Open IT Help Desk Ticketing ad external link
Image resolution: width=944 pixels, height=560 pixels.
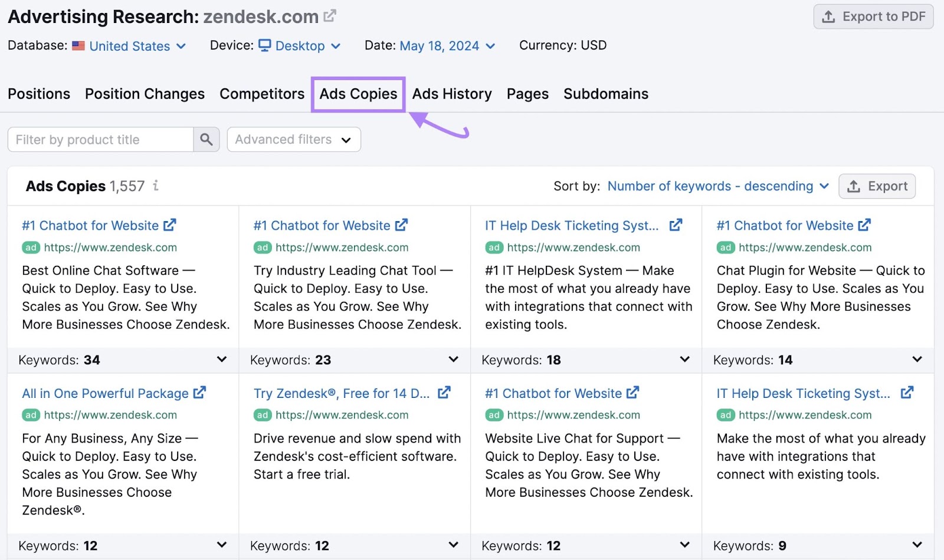coord(676,225)
